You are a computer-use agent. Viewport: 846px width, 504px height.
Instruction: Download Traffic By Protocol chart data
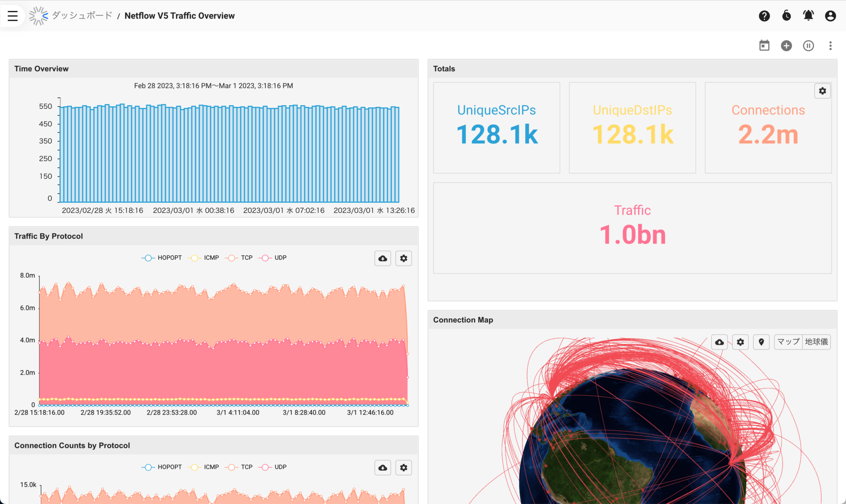click(x=383, y=258)
